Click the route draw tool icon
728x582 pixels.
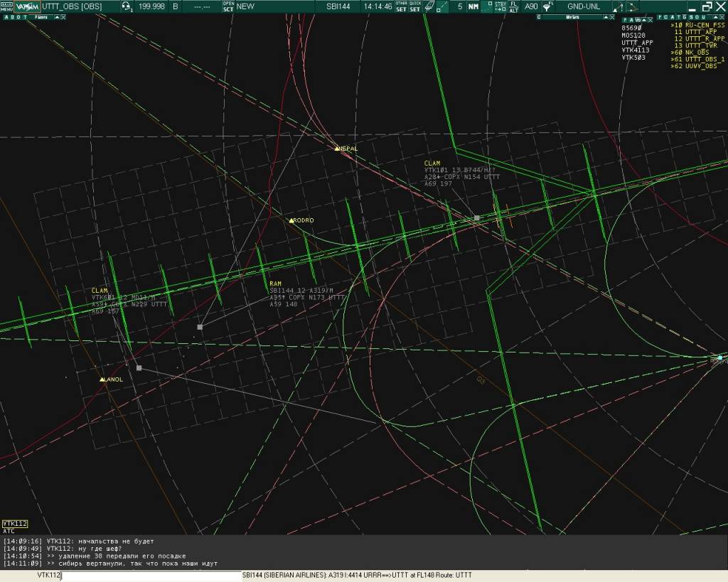click(x=632, y=6)
